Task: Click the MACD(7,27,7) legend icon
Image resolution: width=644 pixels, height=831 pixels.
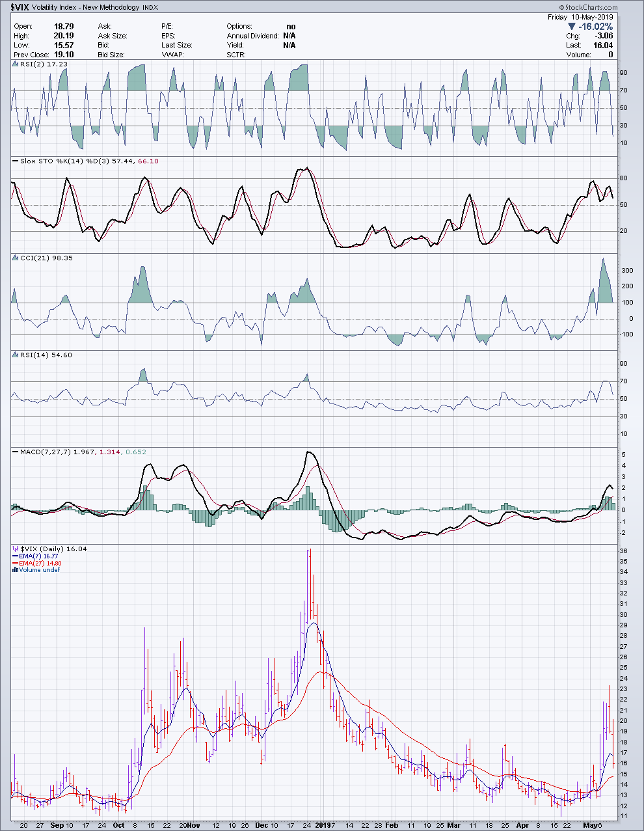Action: click(15, 452)
